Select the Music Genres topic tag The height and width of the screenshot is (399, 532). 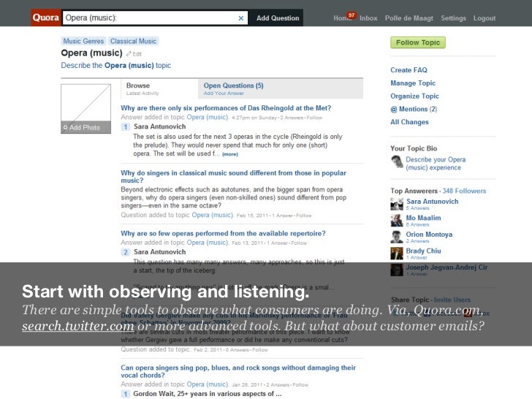pyautogui.click(x=83, y=41)
